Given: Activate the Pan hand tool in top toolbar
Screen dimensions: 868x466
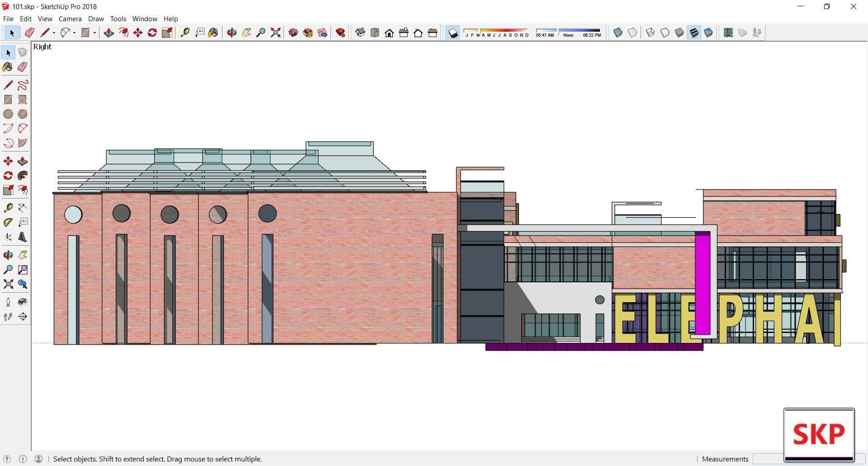Looking at the screenshot, I should click(246, 33).
